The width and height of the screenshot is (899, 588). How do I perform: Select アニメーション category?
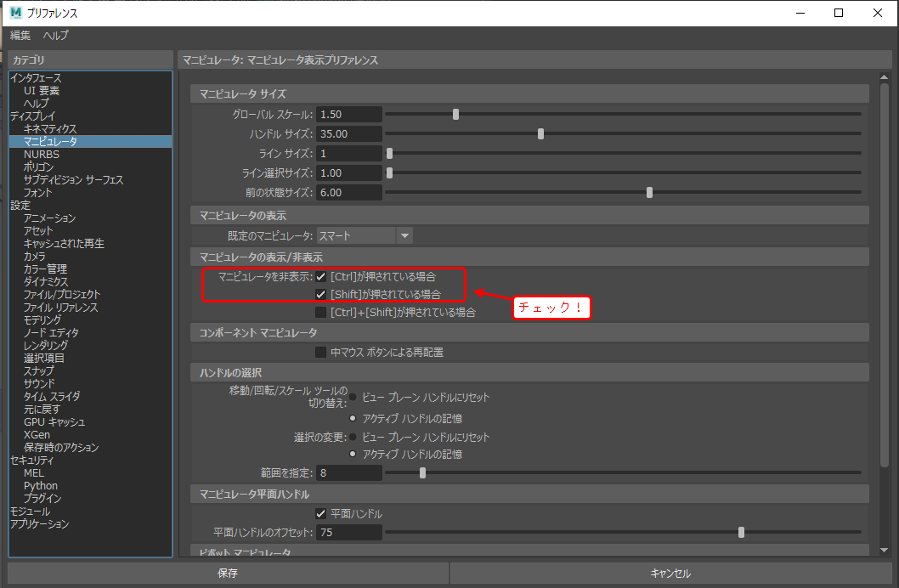(x=49, y=218)
